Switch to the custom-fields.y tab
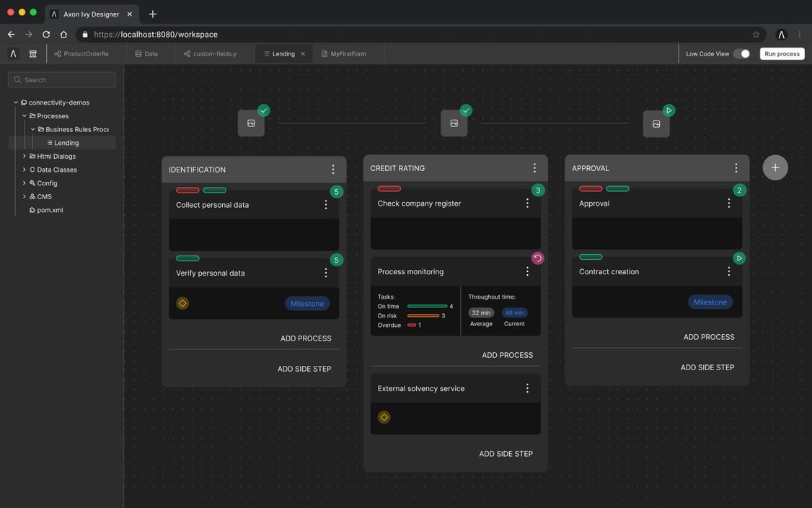The image size is (812, 508). 214,54
